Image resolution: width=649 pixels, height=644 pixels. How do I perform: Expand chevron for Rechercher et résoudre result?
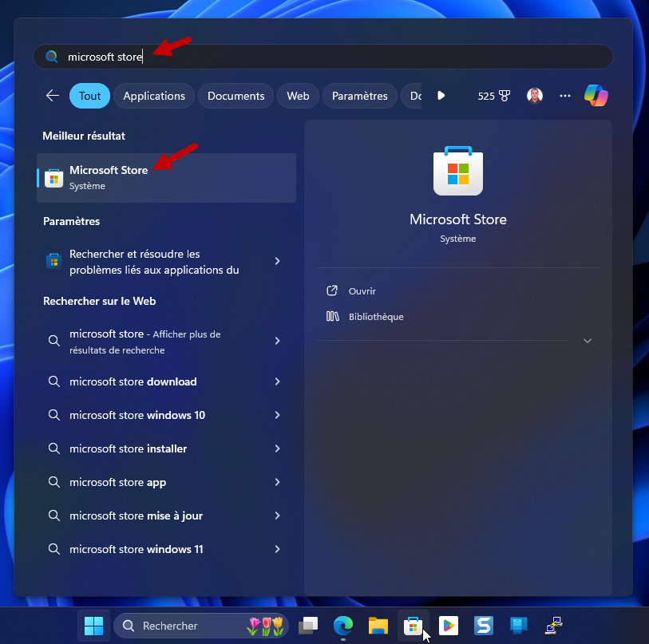tap(277, 261)
